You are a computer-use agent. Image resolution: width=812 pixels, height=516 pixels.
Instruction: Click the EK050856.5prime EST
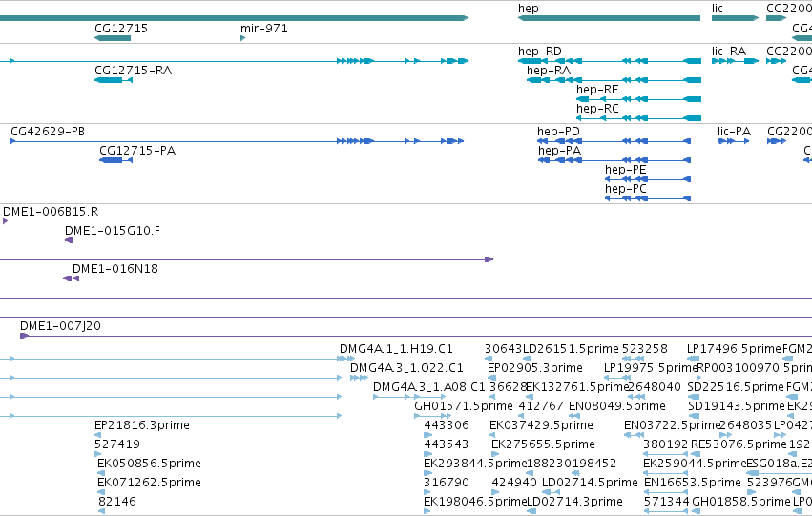click(101, 473)
